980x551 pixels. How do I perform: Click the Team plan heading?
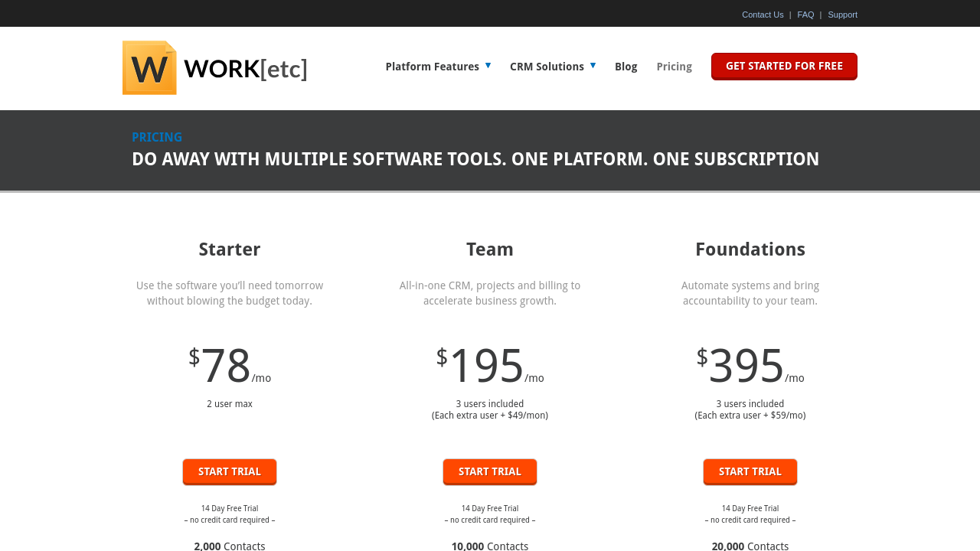tap(490, 249)
